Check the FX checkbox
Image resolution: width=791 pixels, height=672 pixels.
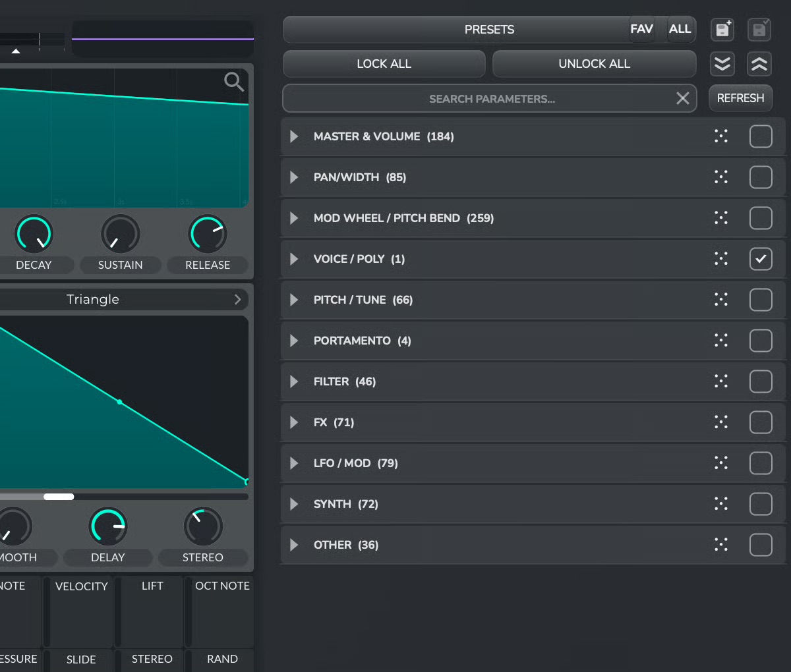(761, 422)
